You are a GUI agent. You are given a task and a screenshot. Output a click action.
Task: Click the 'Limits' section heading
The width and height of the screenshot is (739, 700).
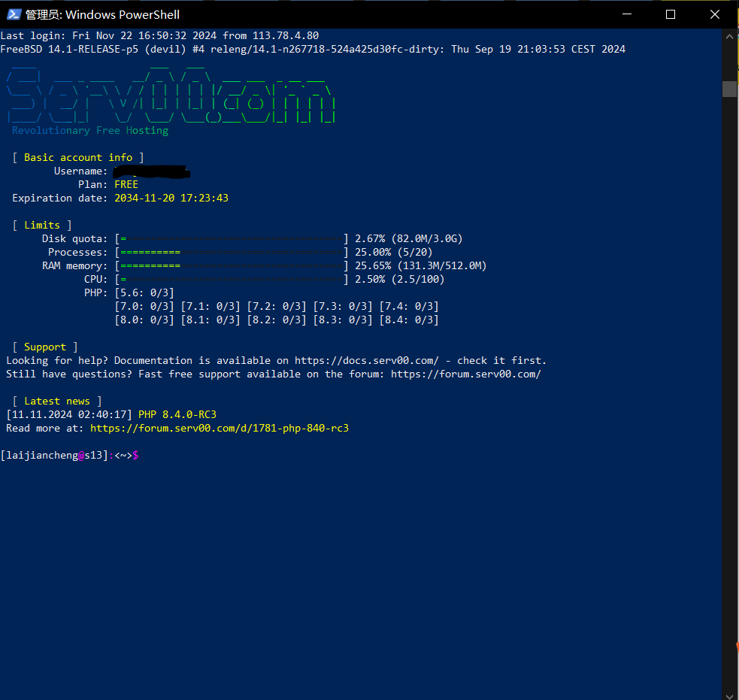[42, 226]
